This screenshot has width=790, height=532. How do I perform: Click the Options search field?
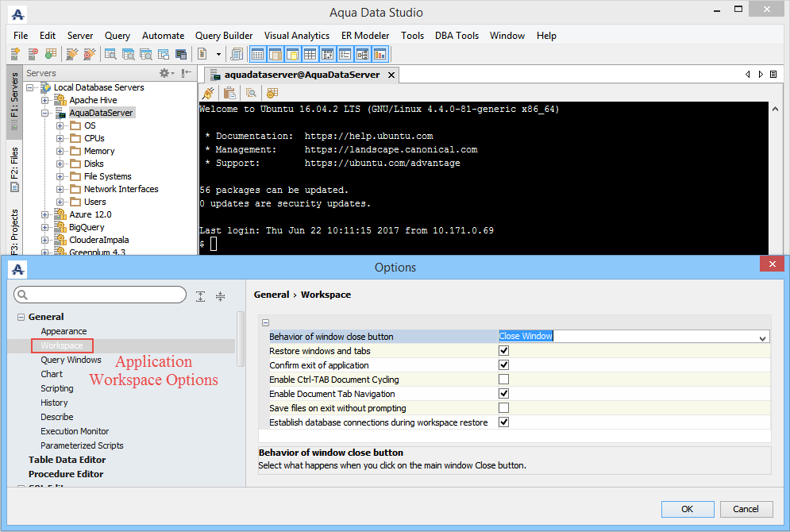[x=100, y=295]
